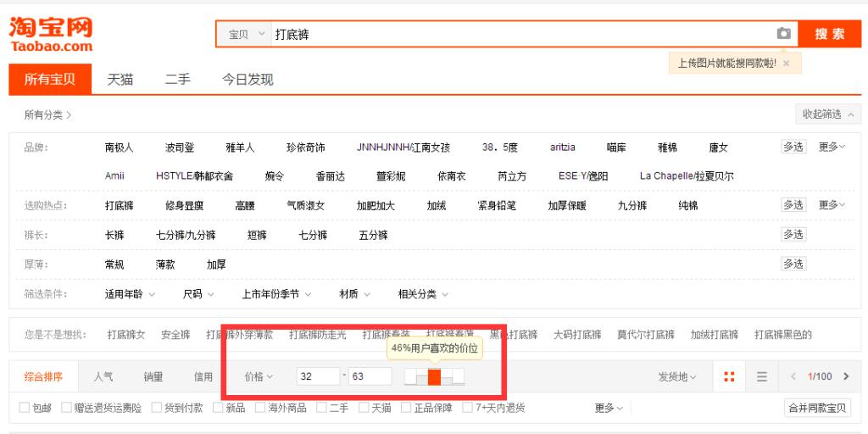This screenshot has width=868, height=434.
Task: Switch to the 二手 tab
Action: pyautogui.click(x=178, y=79)
